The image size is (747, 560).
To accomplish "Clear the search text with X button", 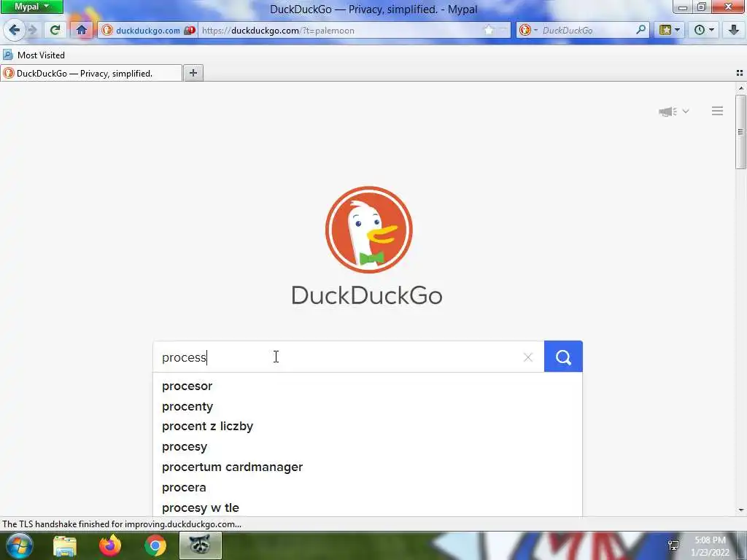I will coord(527,357).
